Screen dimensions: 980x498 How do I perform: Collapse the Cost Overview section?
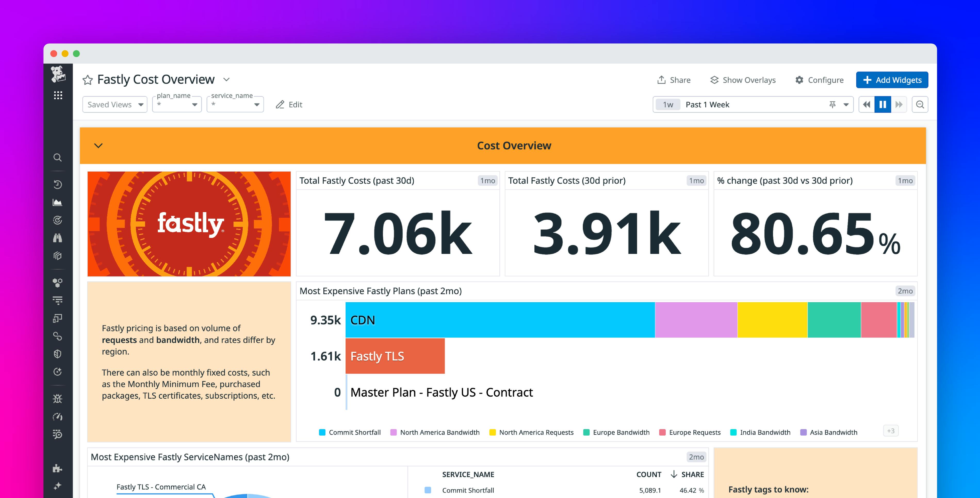tap(99, 146)
